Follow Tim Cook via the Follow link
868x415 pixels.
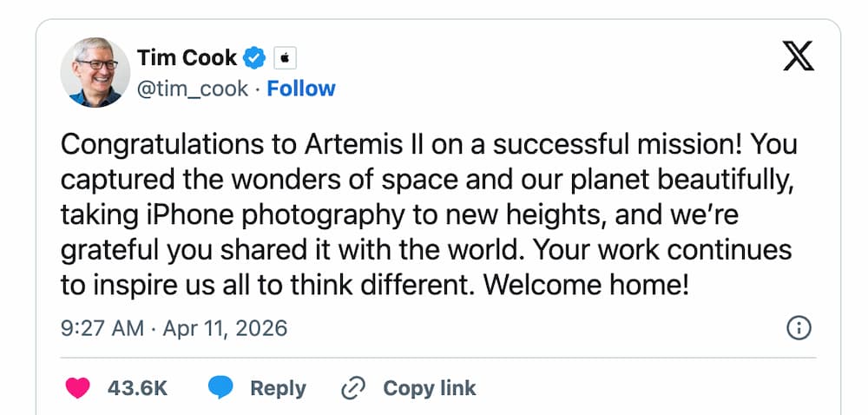coord(301,89)
